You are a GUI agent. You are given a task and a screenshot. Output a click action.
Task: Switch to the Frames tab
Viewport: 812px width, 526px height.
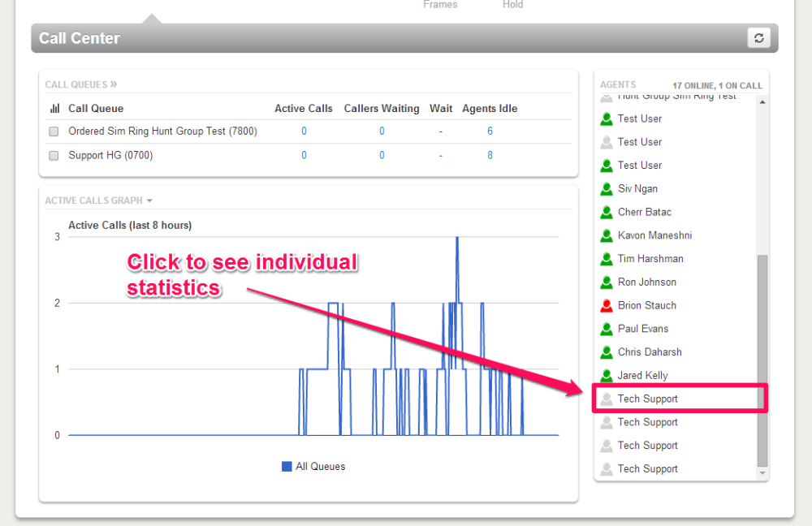pyautogui.click(x=440, y=5)
